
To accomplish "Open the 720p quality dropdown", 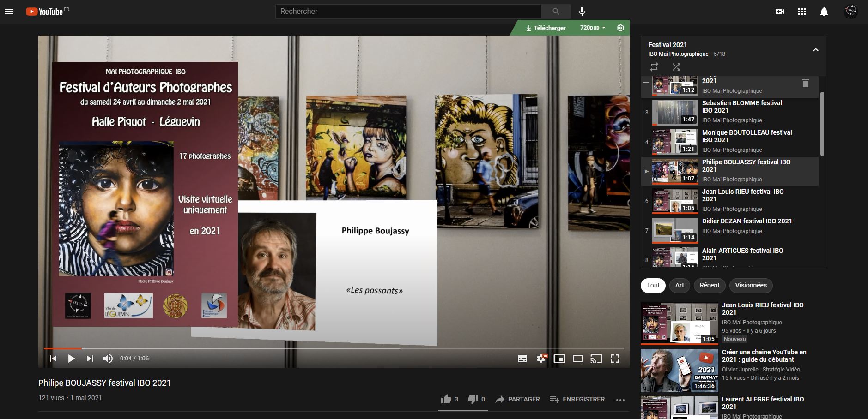I will point(593,28).
